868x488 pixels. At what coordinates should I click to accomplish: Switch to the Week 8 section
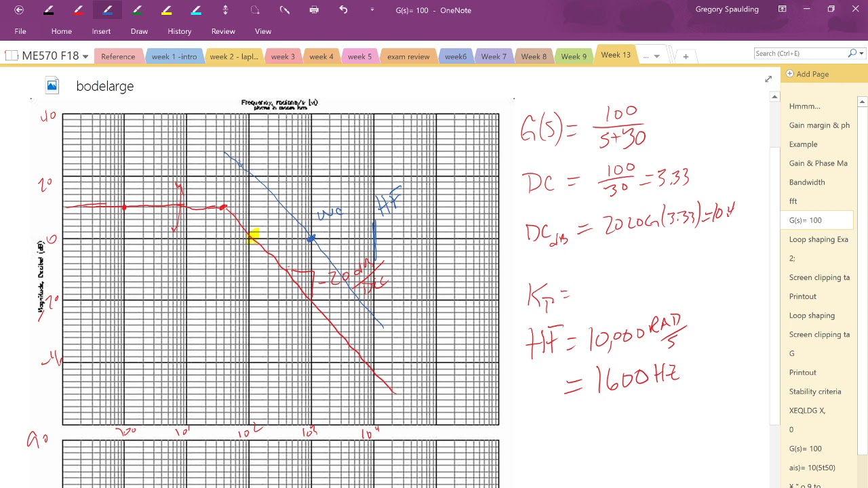pyautogui.click(x=534, y=57)
